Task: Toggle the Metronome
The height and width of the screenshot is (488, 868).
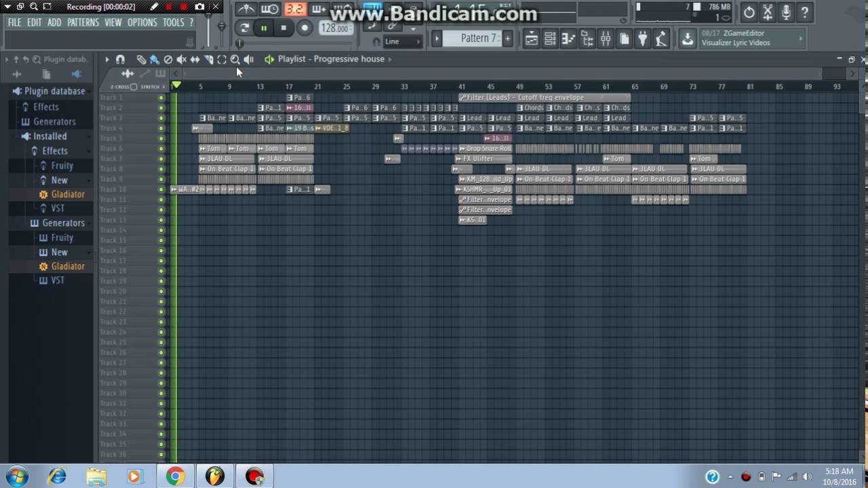Action: [x=245, y=9]
